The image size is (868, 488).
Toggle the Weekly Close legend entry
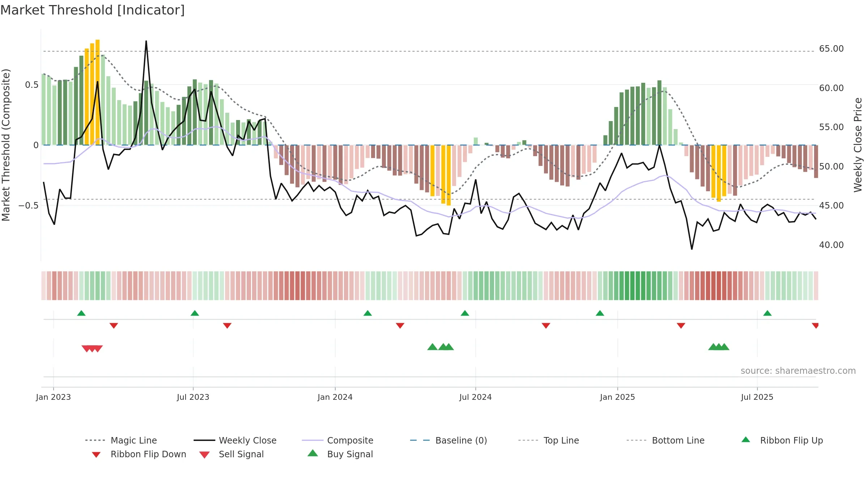pos(235,440)
